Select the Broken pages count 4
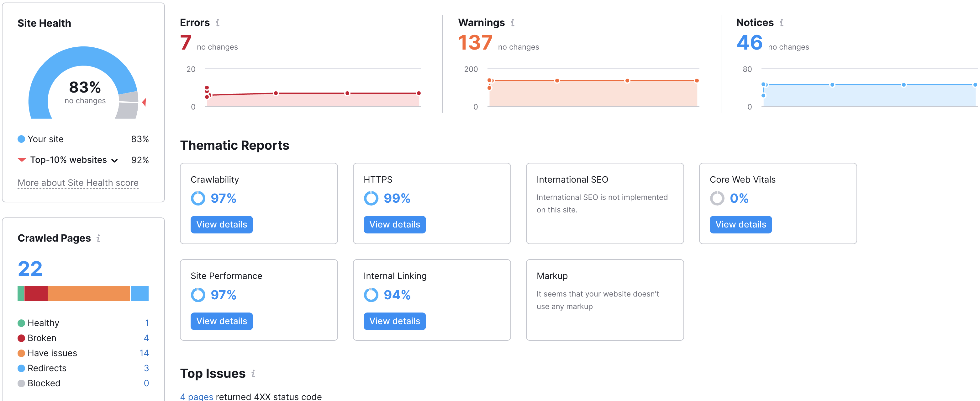The width and height of the screenshot is (980, 401). point(146,338)
